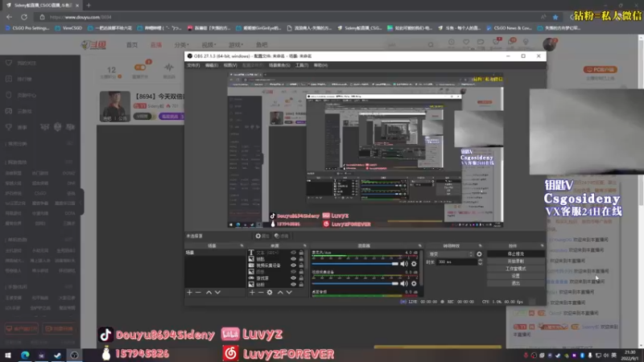Move the source up in the sources list

[x=280, y=292]
